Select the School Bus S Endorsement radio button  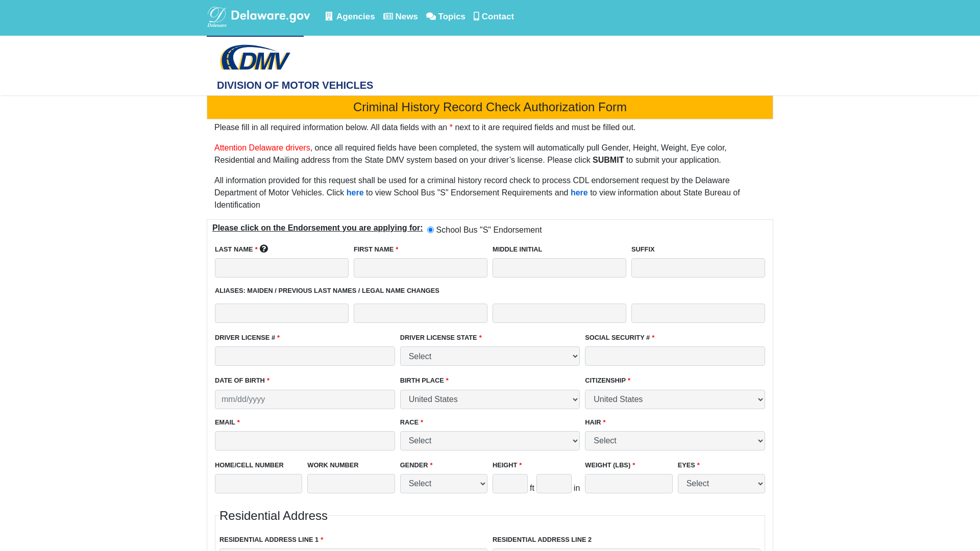click(431, 230)
